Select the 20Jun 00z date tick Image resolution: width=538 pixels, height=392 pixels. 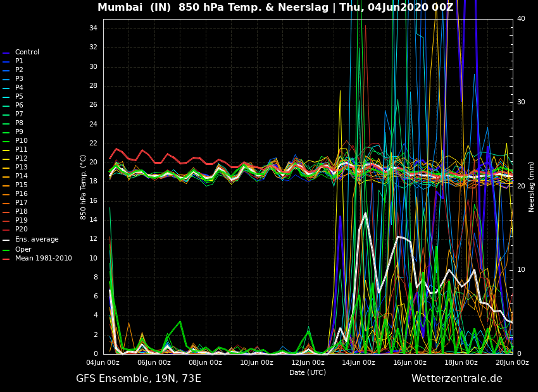(512, 363)
